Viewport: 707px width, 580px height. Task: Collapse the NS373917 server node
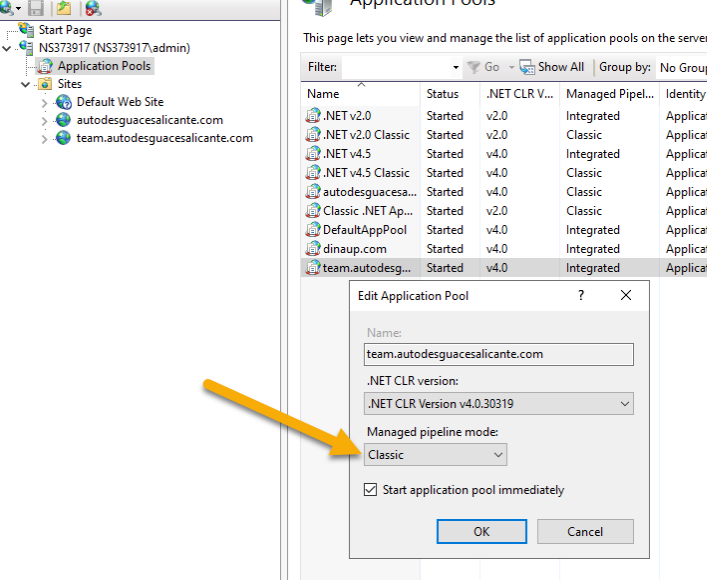[9, 48]
